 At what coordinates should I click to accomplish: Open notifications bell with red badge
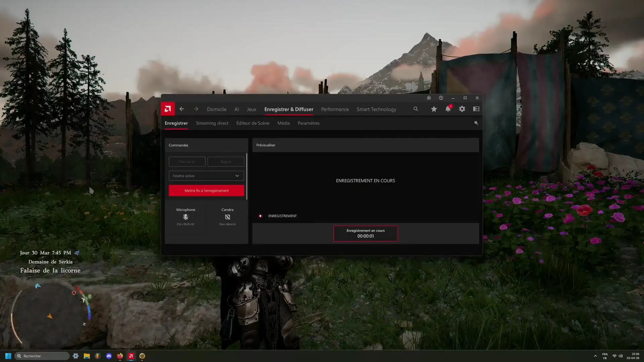448,109
